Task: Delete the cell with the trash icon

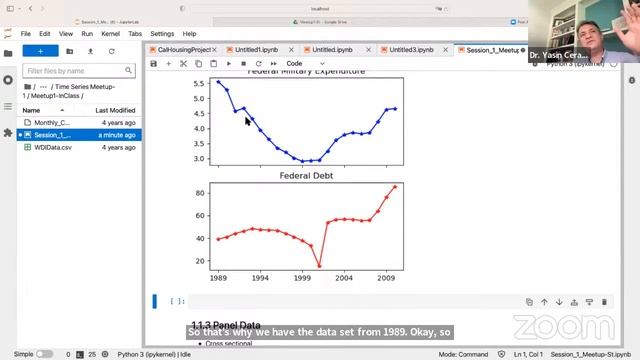Action: (x=604, y=302)
